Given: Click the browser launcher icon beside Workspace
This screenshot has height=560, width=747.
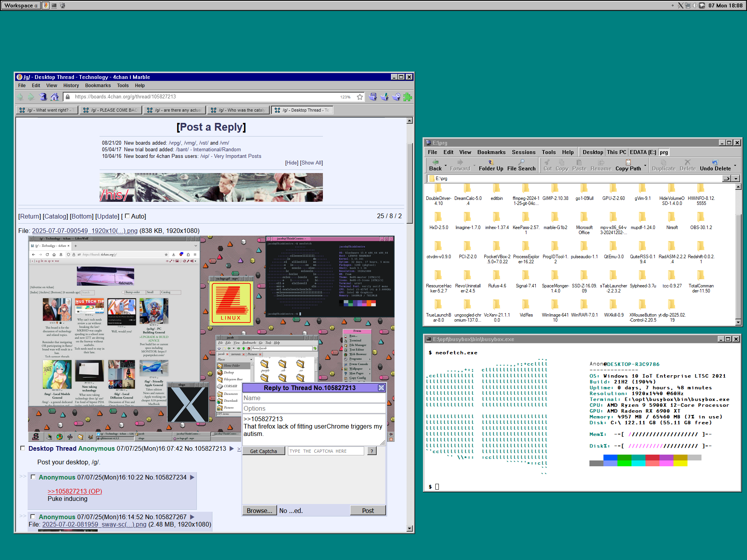Looking at the screenshot, I should coord(46,5).
